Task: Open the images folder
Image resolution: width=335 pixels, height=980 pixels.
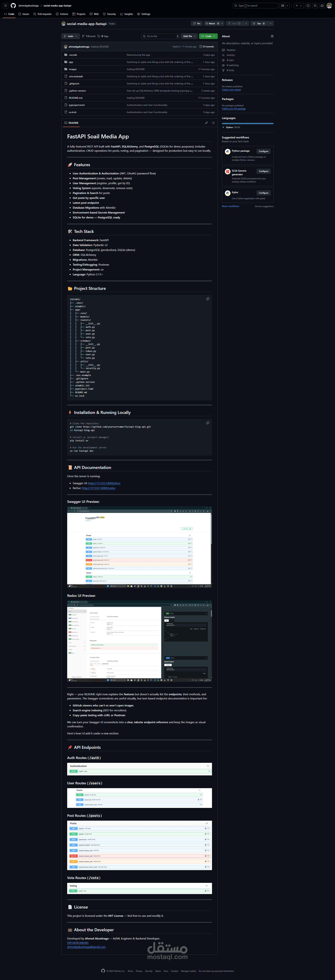Action: coord(73,69)
